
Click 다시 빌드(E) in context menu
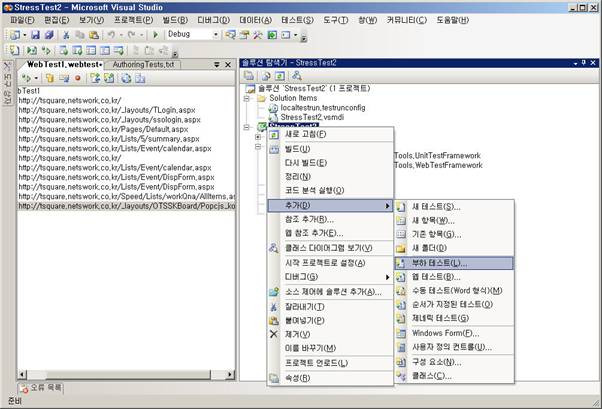(331, 163)
